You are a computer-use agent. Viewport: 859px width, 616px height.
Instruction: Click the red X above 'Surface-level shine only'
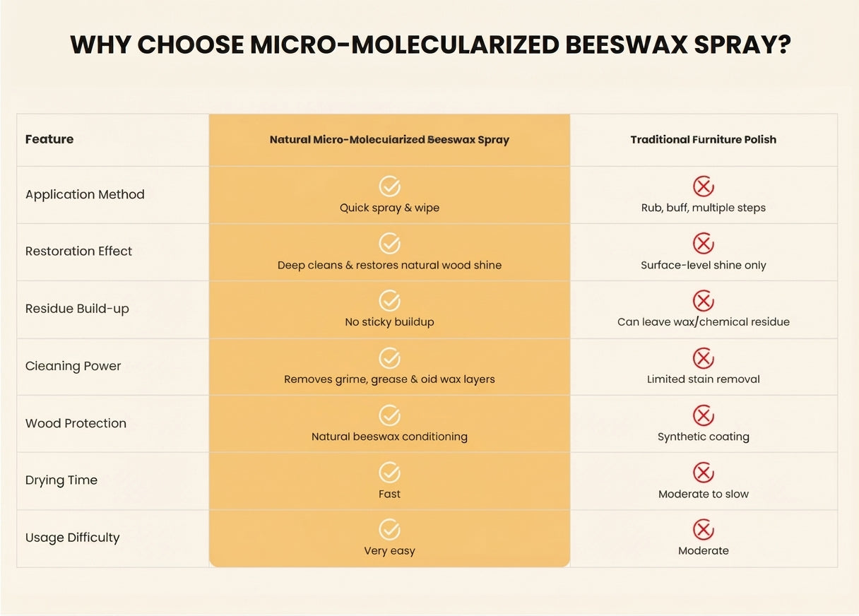coord(703,244)
